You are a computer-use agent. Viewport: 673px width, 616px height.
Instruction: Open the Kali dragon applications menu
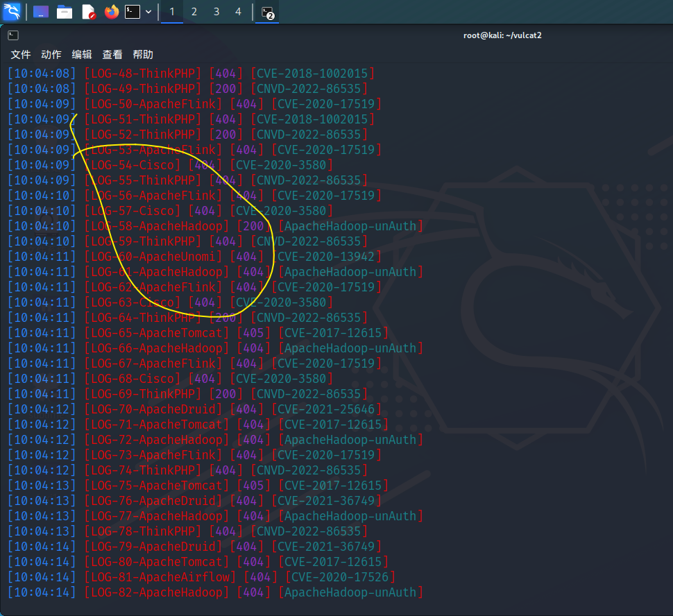pos(12,12)
